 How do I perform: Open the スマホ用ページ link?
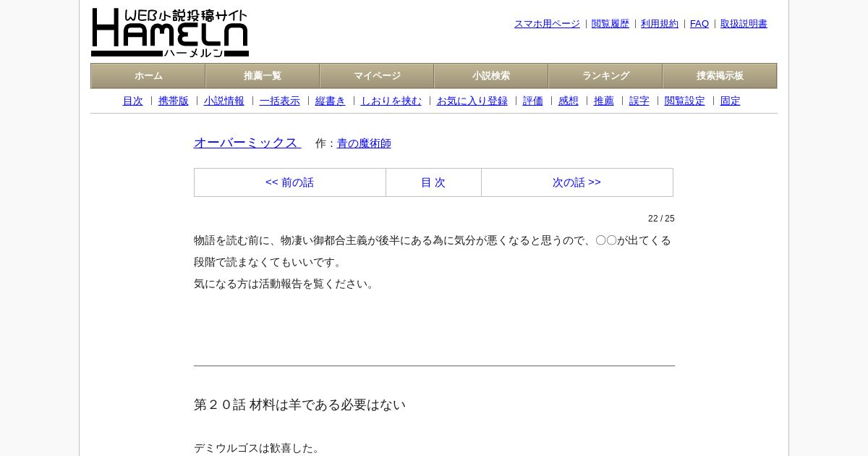click(x=547, y=24)
